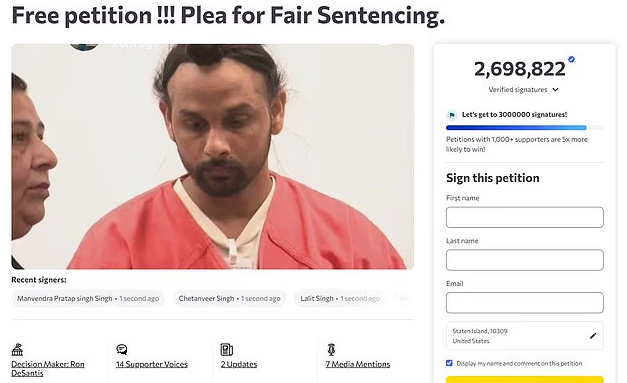Click the Supporter Voices speech bubble icon

click(122, 349)
